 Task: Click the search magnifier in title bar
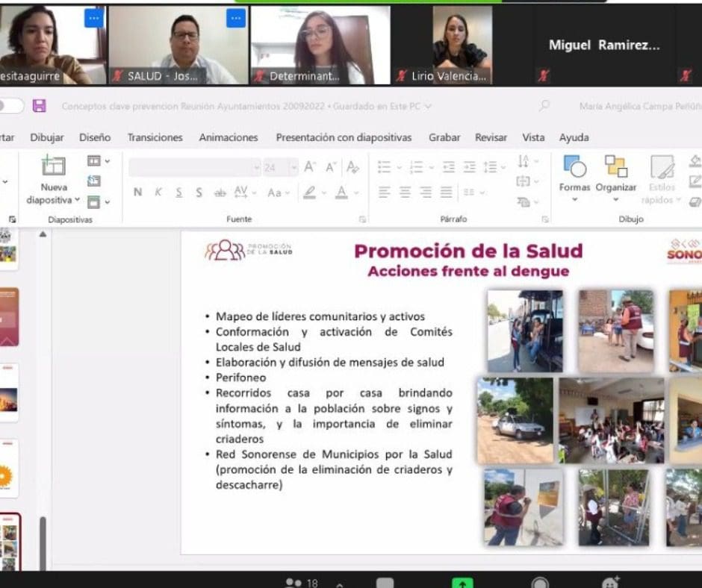point(544,106)
